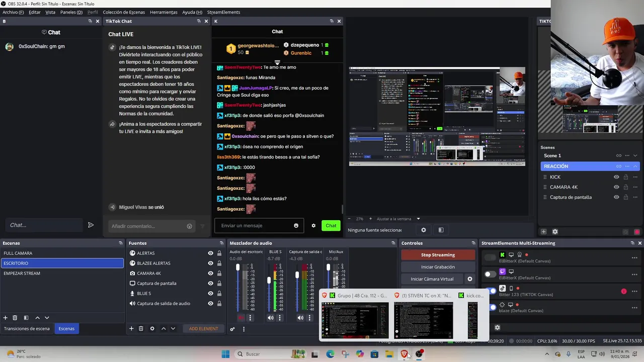Open the Kick chat settings gear
The height and width of the screenshot is (362, 644).
[313, 225]
